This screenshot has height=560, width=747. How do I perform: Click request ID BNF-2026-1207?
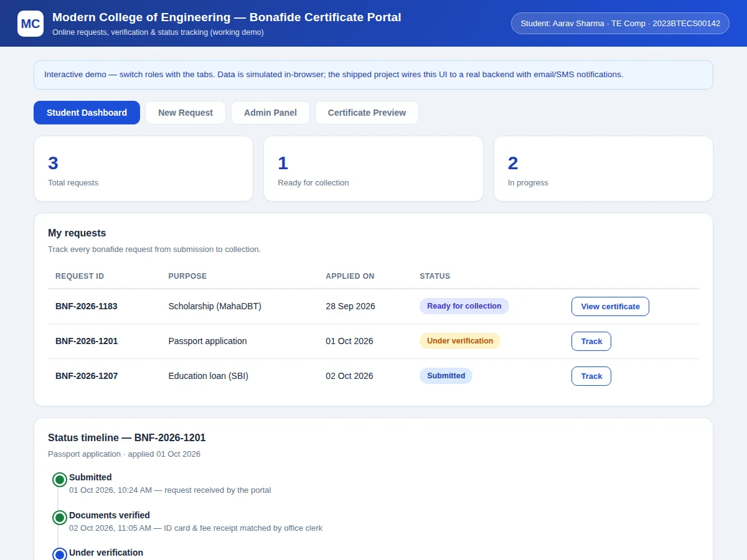pos(87,376)
